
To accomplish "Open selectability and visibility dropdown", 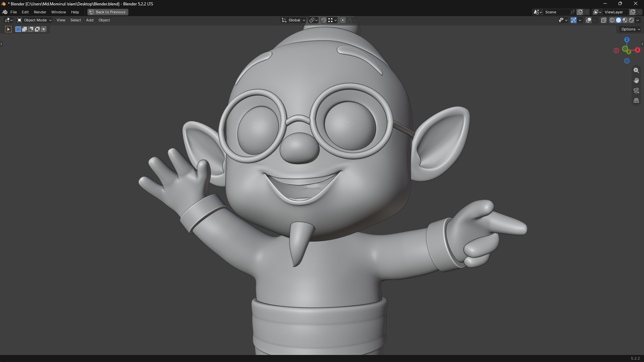I will tap(563, 20).
